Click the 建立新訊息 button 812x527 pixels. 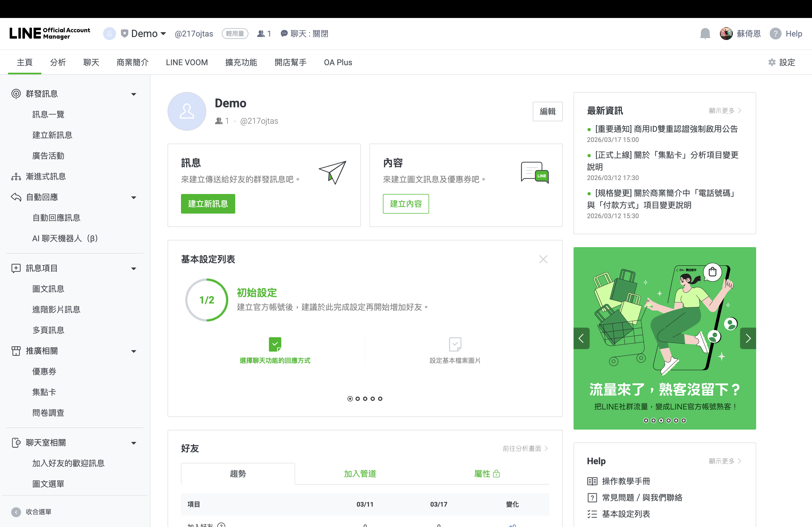[x=208, y=203]
